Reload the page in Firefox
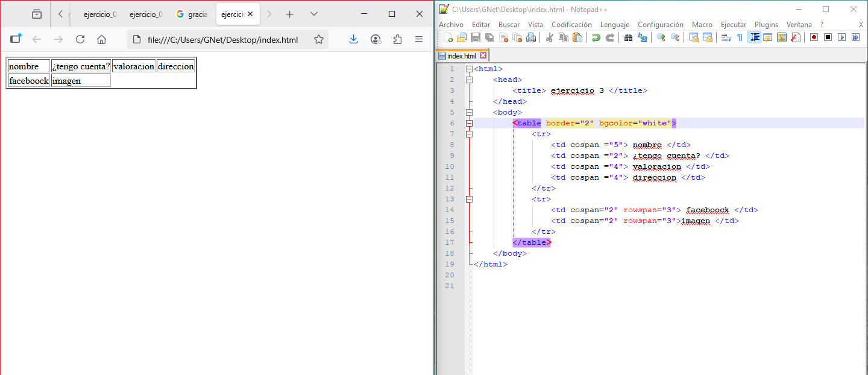The image size is (868, 375). tap(80, 39)
